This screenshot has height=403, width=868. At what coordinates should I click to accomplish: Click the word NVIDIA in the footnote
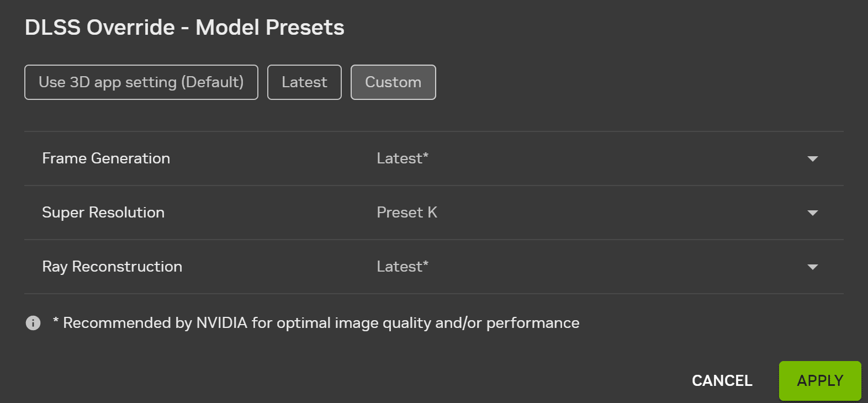221,323
